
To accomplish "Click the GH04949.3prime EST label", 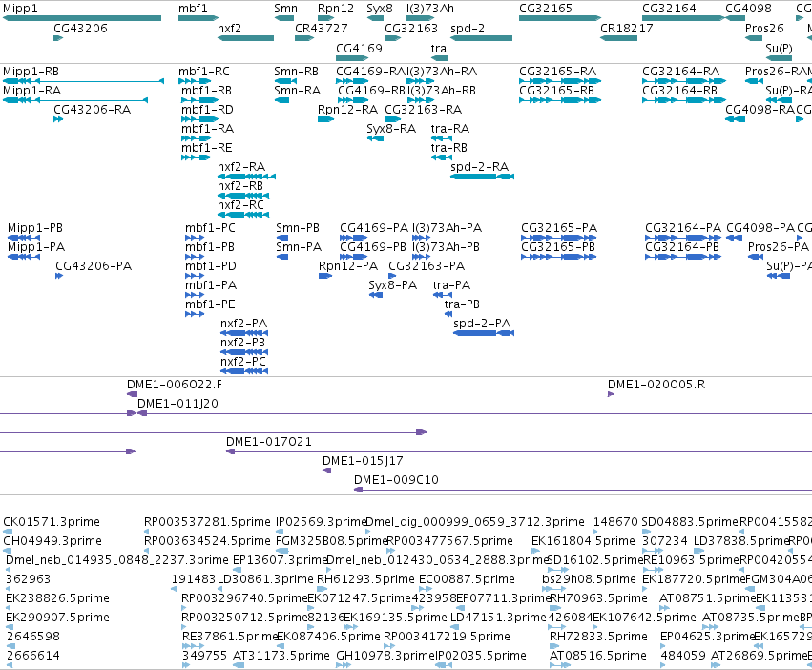I will [x=52, y=540].
